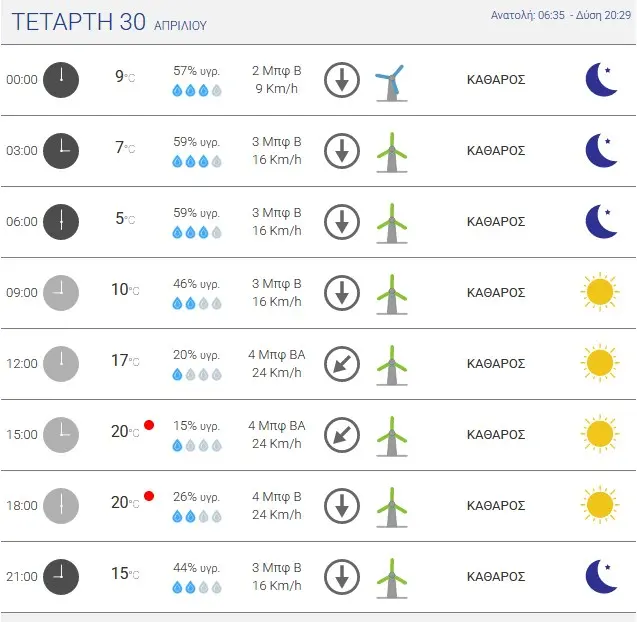Click the sun icon in the 18:00 row
The width and height of the screenshot is (637, 622).
pyautogui.click(x=600, y=505)
